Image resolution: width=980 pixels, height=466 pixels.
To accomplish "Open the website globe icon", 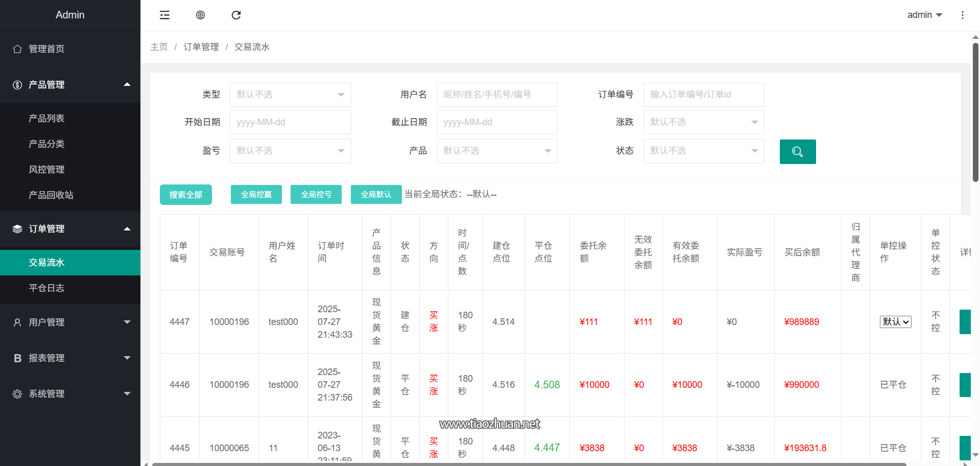I will pos(200,15).
